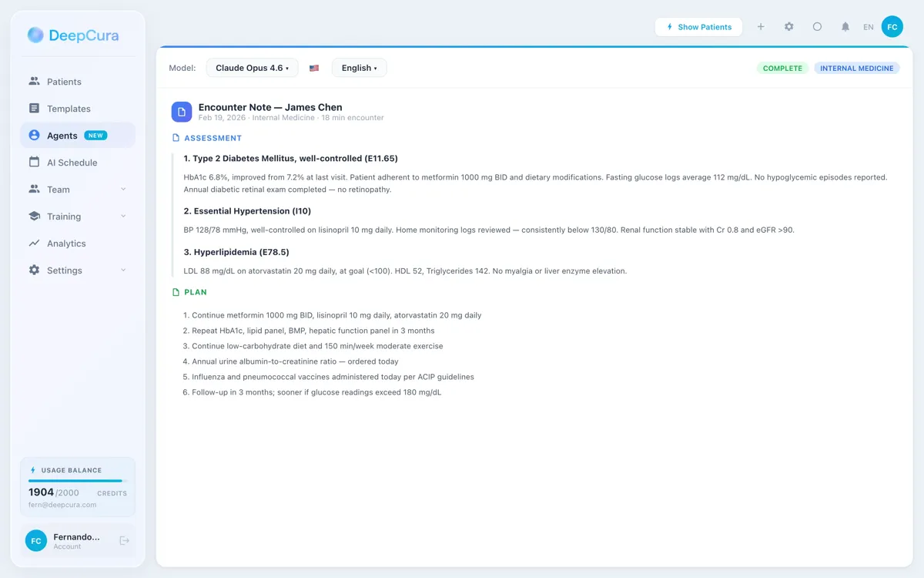The image size is (924, 578).
Task: Open the Claude Opus 4.6 model dropdown
Action: pos(252,68)
